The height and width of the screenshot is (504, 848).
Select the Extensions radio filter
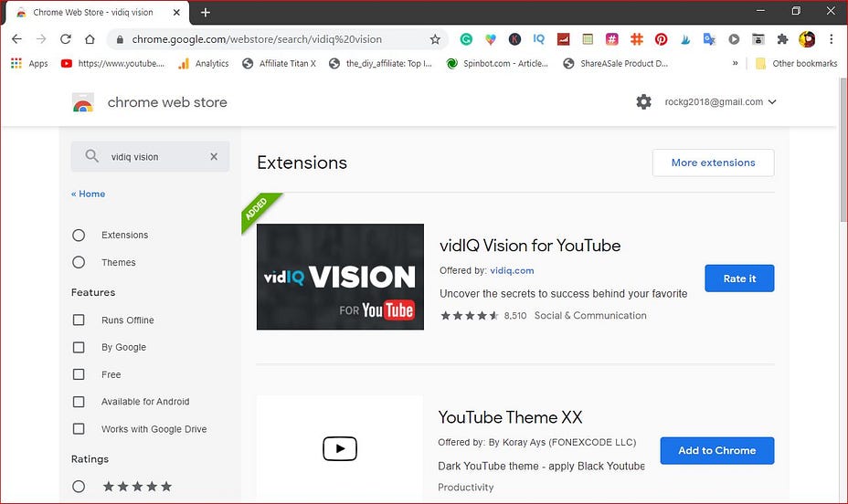79,235
